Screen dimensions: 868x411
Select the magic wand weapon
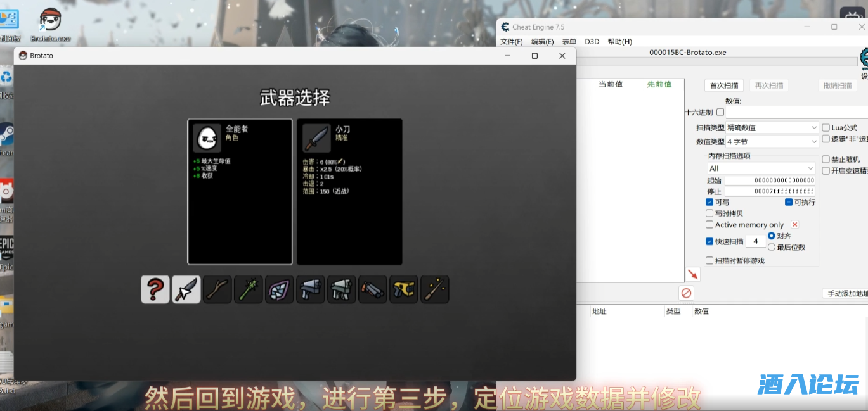[x=435, y=289]
